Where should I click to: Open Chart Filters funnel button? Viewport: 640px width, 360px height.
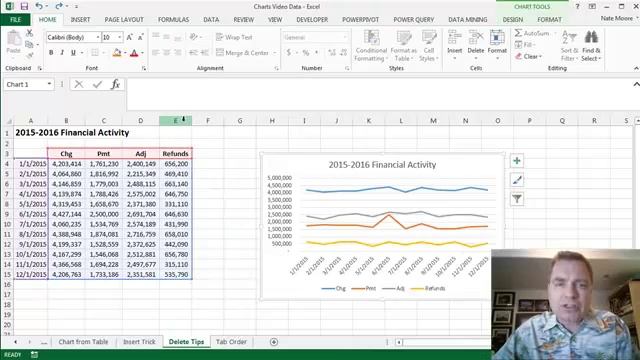pyautogui.click(x=517, y=199)
